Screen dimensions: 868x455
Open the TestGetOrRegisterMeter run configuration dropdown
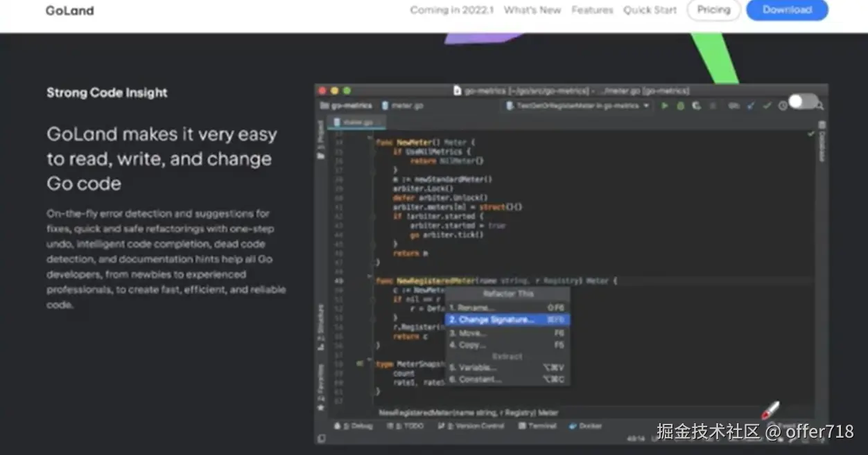(578, 106)
